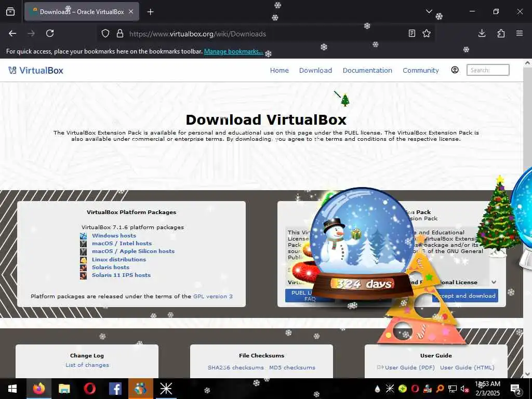Click the Opera icon in system tray
The width and height of the screenshot is (532, 399).
tap(415, 389)
